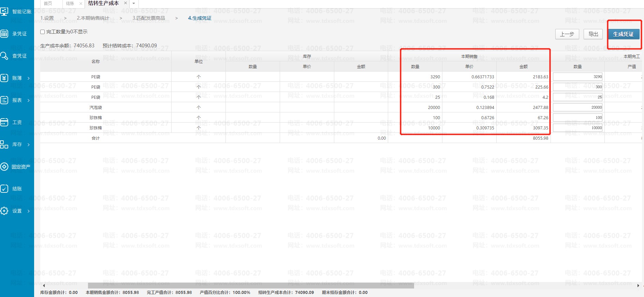Click the 固定资产 fixed assets icon
644x297 pixels.
4,167
